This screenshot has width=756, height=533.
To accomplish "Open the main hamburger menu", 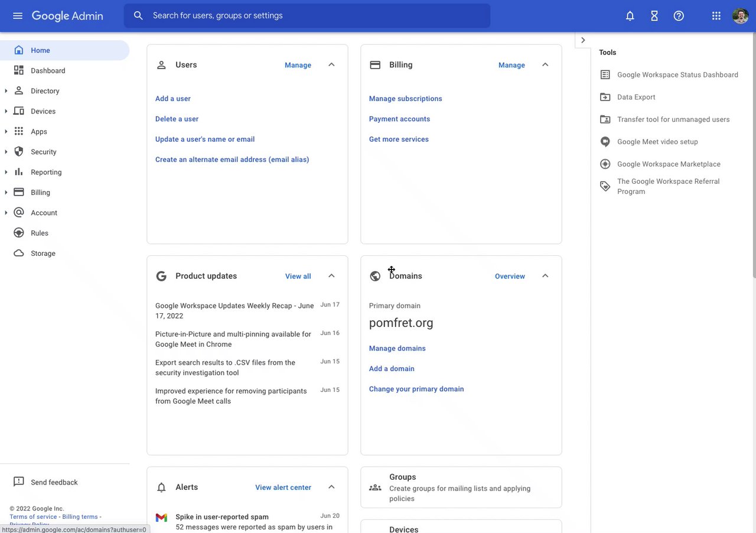I will [x=18, y=15].
